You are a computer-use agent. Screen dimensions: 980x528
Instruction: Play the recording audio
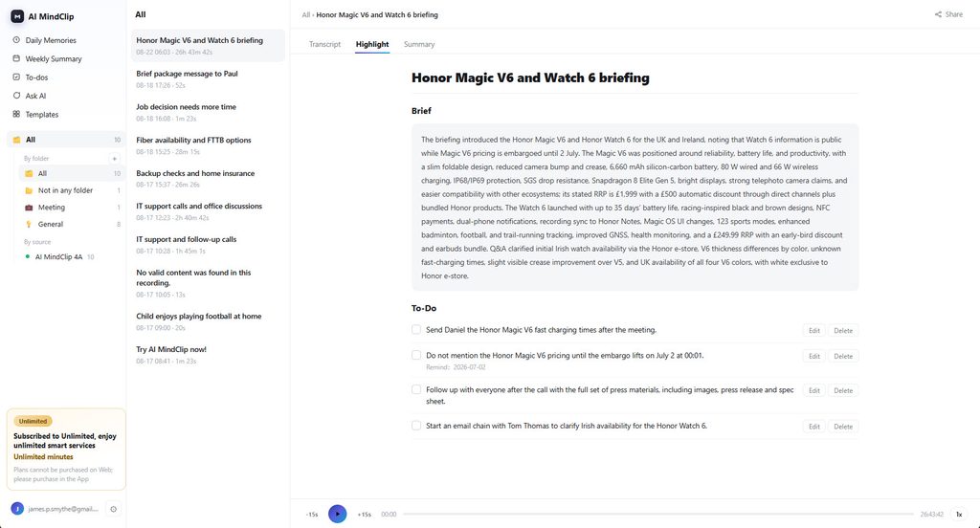(x=338, y=515)
